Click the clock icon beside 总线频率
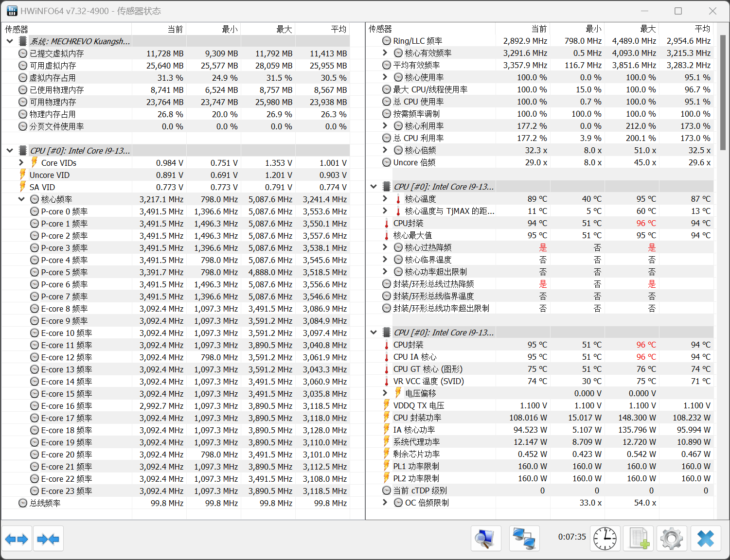Image resolution: width=730 pixels, height=560 pixels. pos(23,503)
